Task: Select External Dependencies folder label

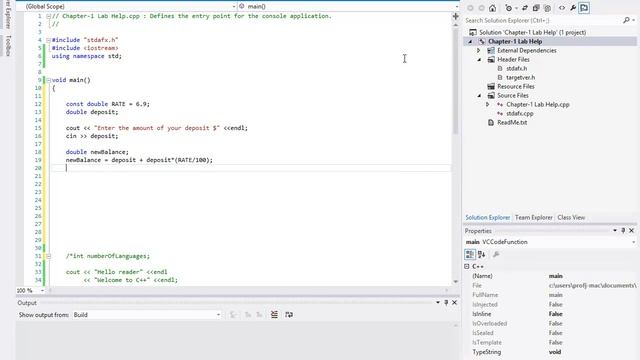Action: [527, 51]
